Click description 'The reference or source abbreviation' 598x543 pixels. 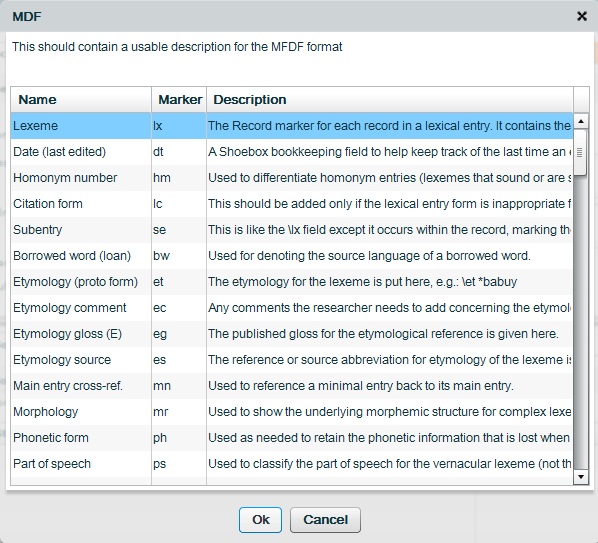point(390,360)
